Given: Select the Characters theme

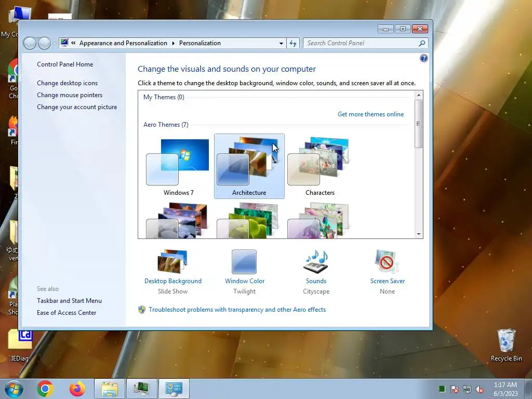Looking at the screenshot, I should (x=320, y=166).
